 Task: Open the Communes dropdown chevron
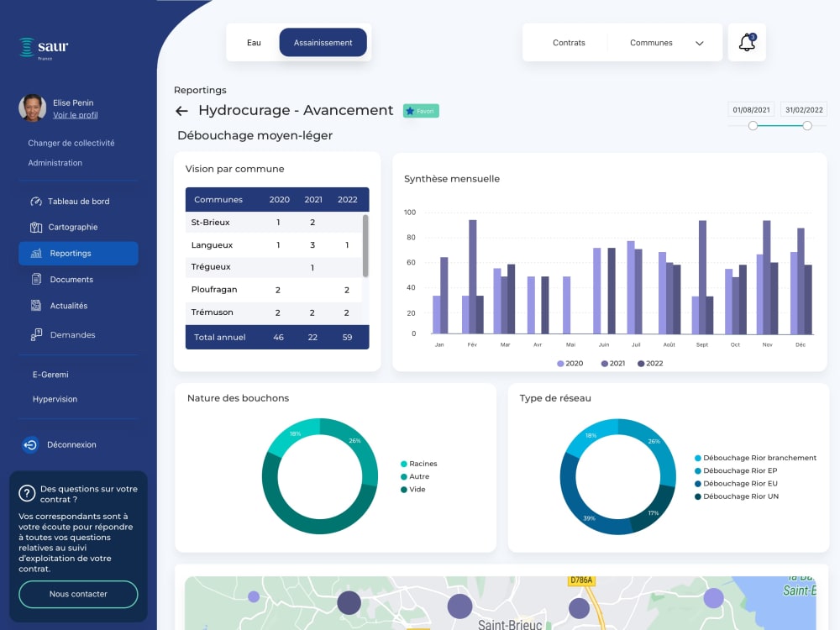pyautogui.click(x=699, y=43)
